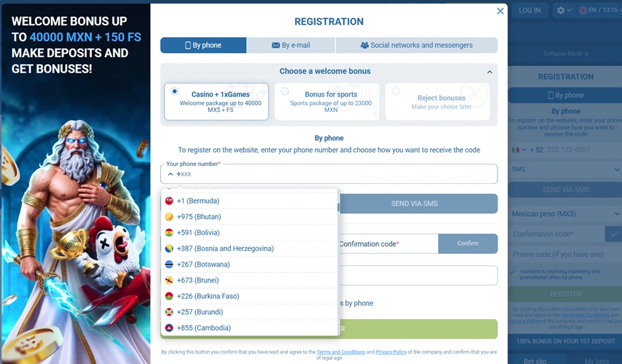Pick +975 (Bhutan) from country list
Image resolution: width=622 pixels, height=364 pixels.
[x=249, y=216]
